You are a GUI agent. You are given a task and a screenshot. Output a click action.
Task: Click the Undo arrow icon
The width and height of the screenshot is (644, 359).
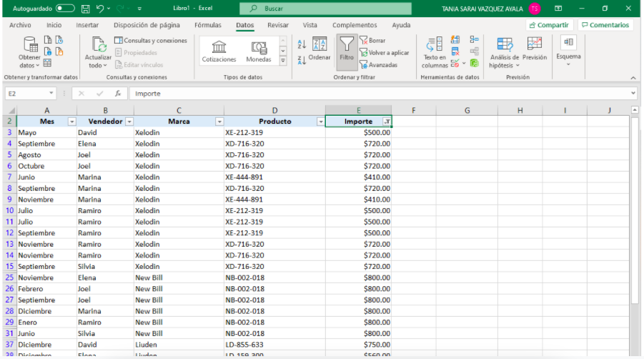100,8
